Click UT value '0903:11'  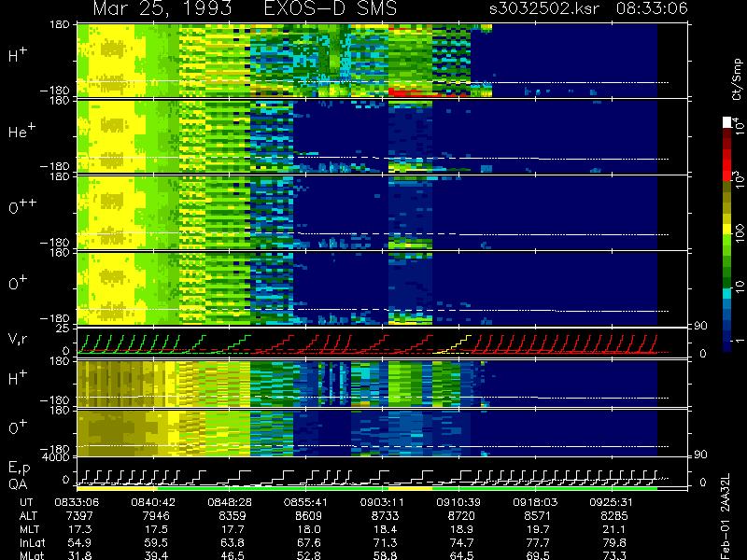(383, 502)
